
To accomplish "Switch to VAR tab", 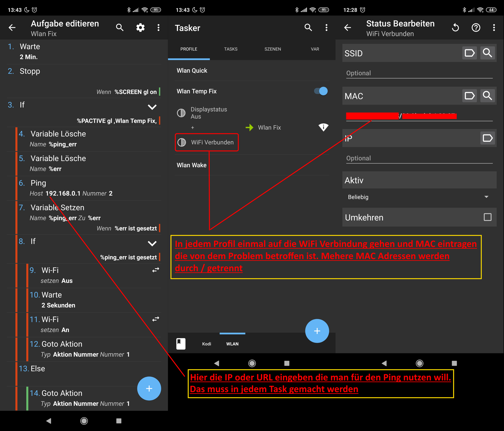I will click(x=315, y=49).
